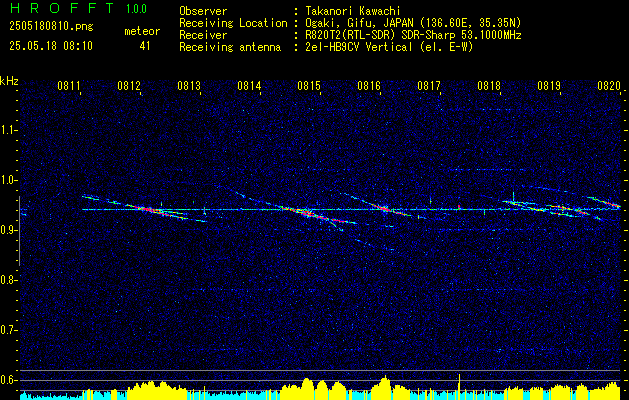Image resolution: width=629 pixels, height=400 pixels.
Task: Click the 0.9 kHz axis label
Action: (9, 230)
